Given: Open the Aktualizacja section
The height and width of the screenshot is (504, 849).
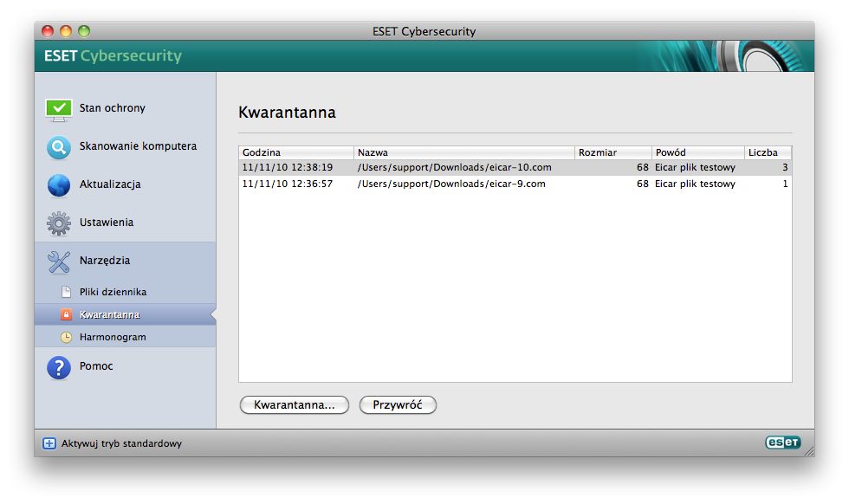Looking at the screenshot, I should pos(110,184).
